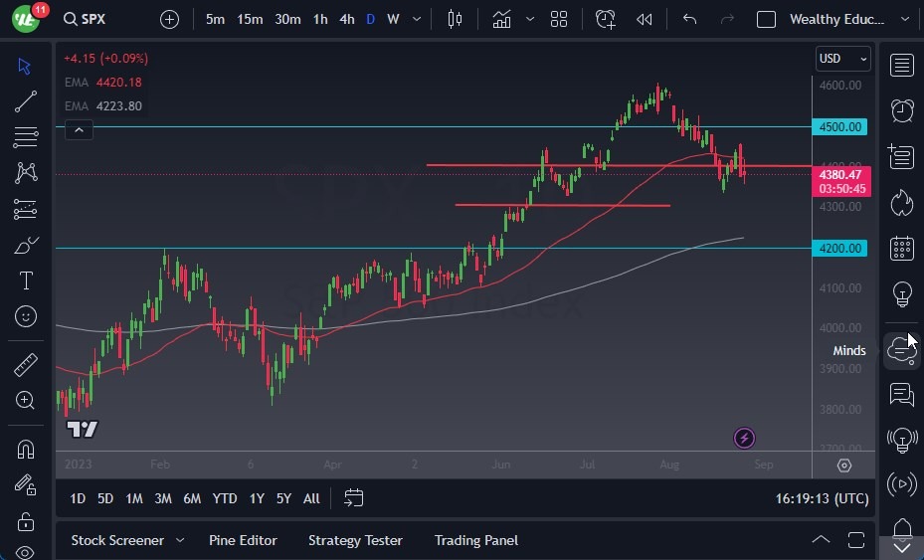Toggle lock all drawings

click(x=26, y=521)
